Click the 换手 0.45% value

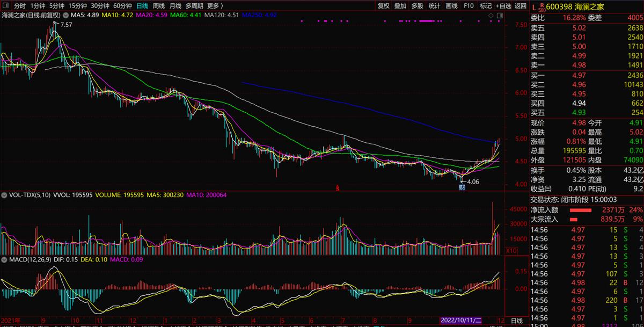click(x=576, y=170)
